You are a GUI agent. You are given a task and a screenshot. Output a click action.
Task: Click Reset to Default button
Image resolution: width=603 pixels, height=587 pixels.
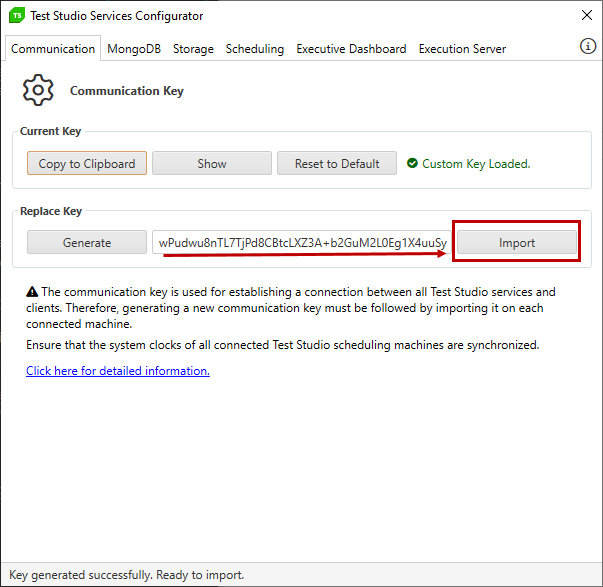[337, 163]
